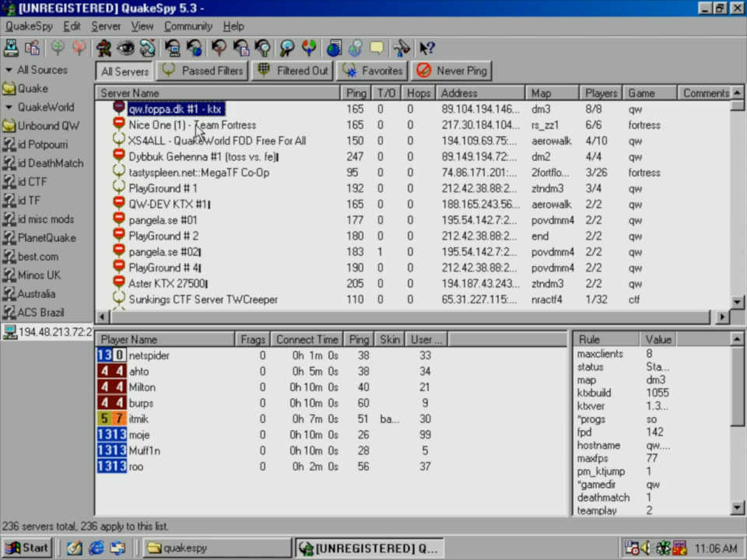Image resolution: width=747 pixels, height=560 pixels.
Task: Open the Edit menu
Action: pos(72,26)
